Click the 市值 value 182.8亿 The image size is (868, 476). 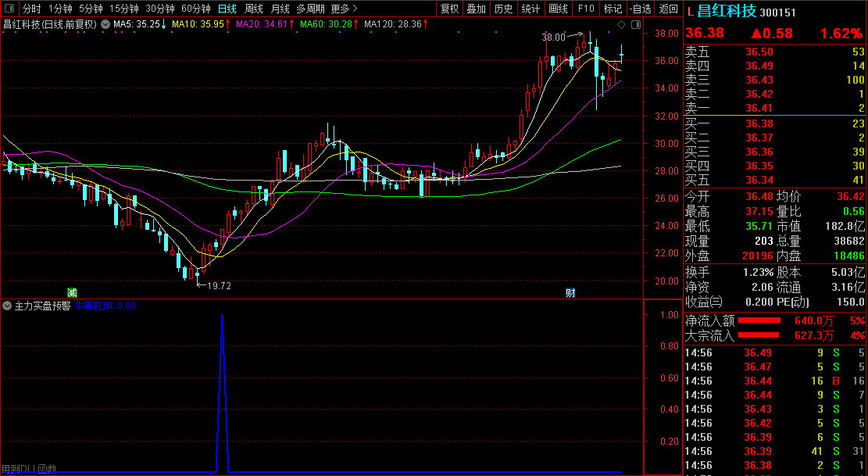[844, 227]
